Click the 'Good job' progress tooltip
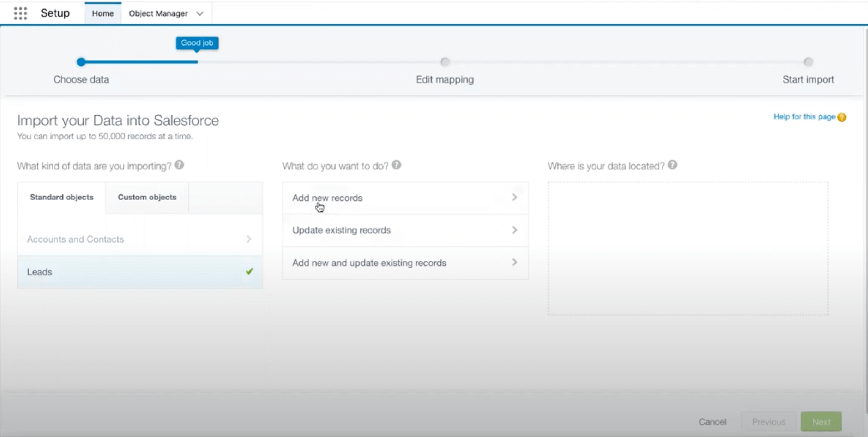Screen dimensions: 868x437 pyautogui.click(x=197, y=43)
